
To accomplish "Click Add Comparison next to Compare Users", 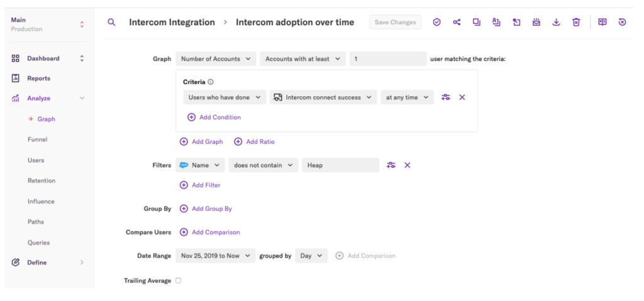I will tap(210, 232).
